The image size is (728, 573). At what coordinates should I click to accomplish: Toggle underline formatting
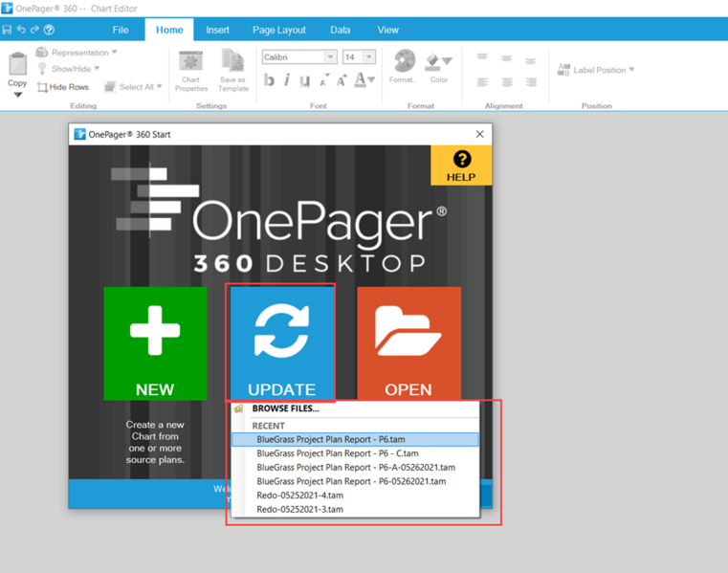304,80
